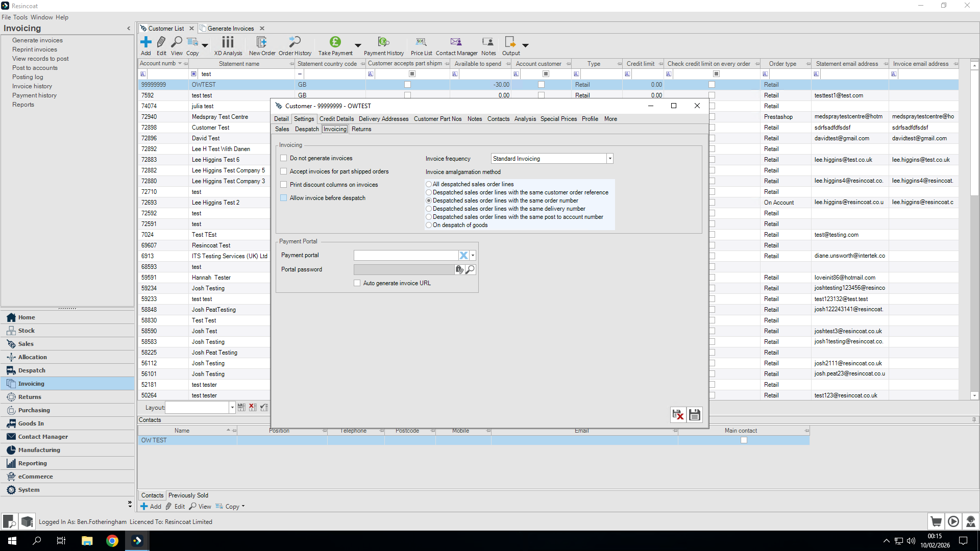This screenshot has width=980, height=551.
Task: Expand the Output toolbar dropdown arrow
Action: (525, 45)
